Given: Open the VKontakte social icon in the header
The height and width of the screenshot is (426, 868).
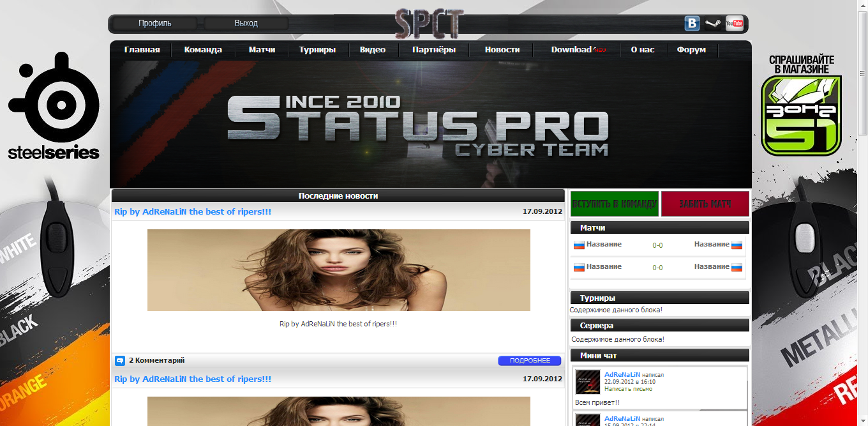Looking at the screenshot, I should (692, 23).
